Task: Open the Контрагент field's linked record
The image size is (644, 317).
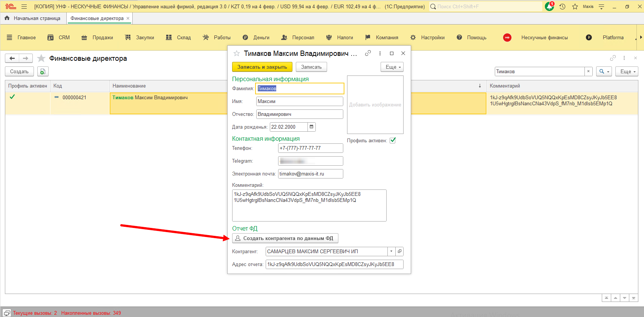Action: 400,251
